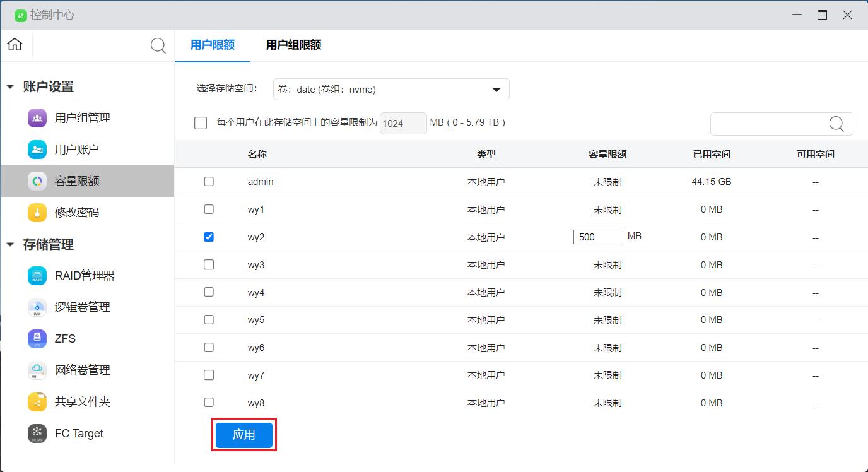Select the 用户限额 tab
This screenshot has width=868, height=472.
[x=212, y=45]
